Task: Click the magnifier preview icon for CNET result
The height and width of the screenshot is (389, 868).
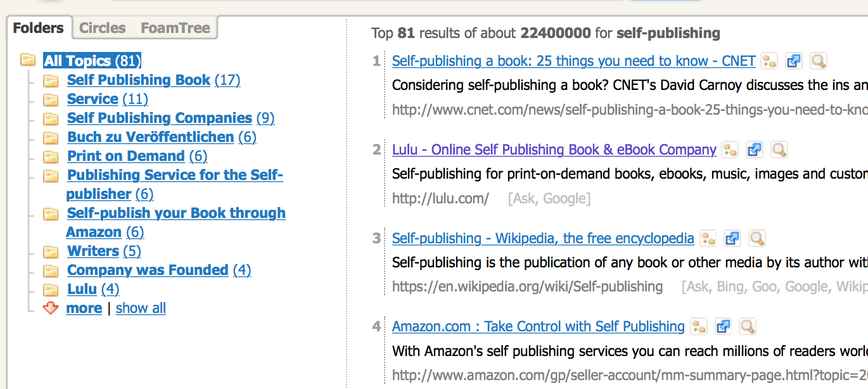Action: click(819, 61)
